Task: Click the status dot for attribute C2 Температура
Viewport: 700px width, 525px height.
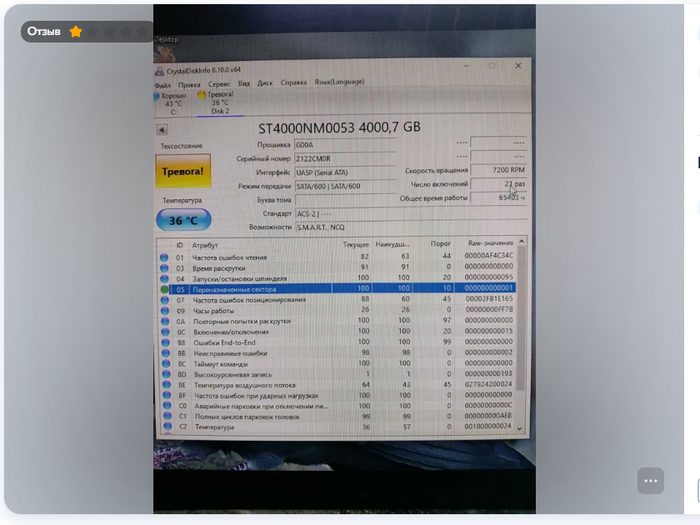Action: [x=167, y=427]
